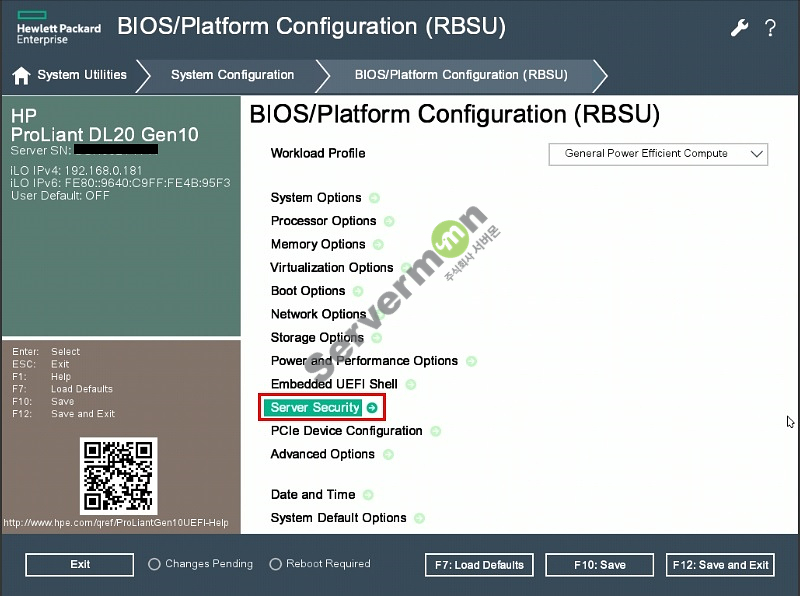The height and width of the screenshot is (596, 800).
Task: Click the arrow icon next to Storage Options
Action: click(377, 338)
